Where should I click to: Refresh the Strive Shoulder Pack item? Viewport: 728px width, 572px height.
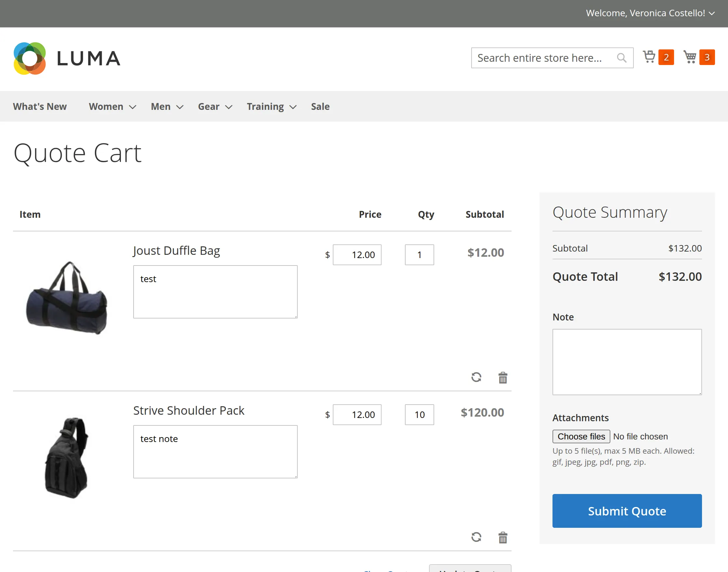(x=476, y=537)
